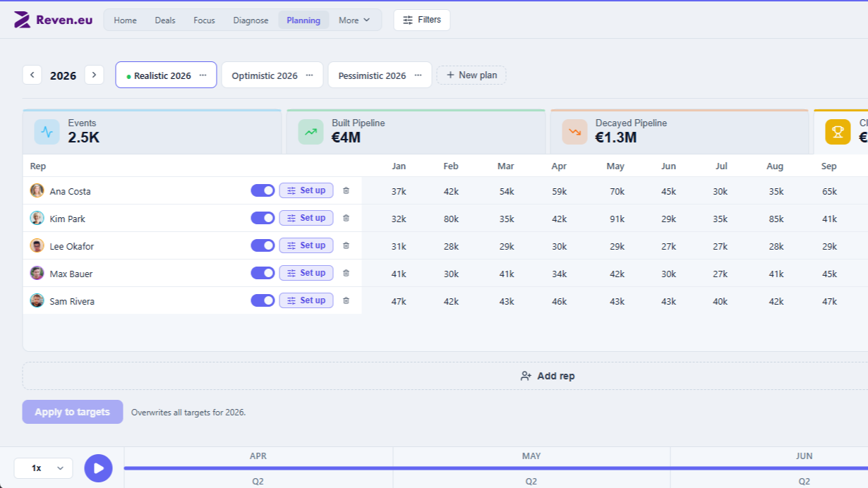The width and height of the screenshot is (868, 488).
Task: Click the Reven.eu logo
Action: 53,20
